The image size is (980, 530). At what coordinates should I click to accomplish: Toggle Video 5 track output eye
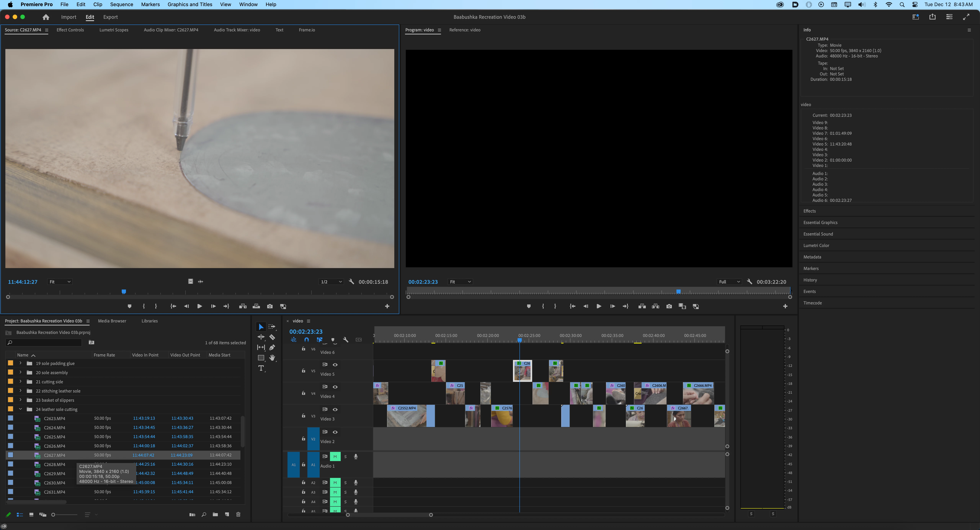point(335,365)
